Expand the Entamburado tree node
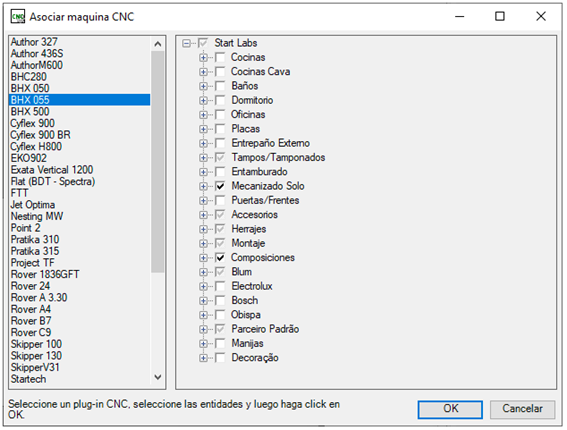The height and width of the screenshot is (430, 567). click(x=203, y=172)
